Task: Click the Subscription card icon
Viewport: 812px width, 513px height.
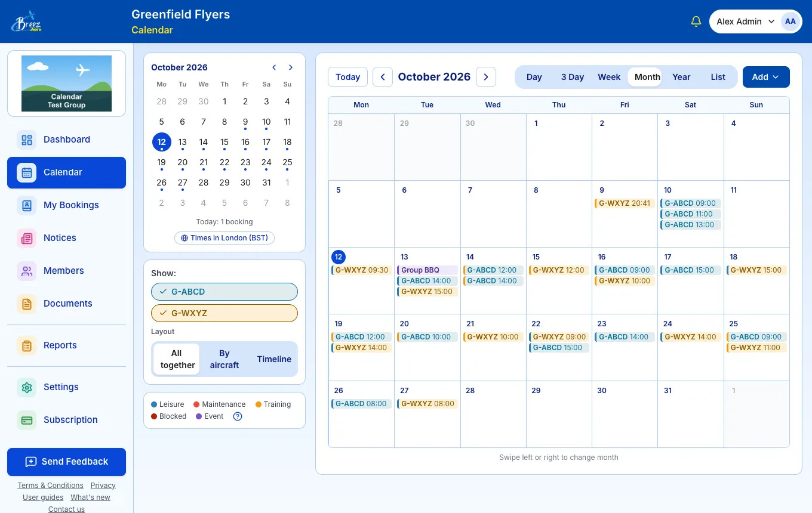Action: pyautogui.click(x=27, y=420)
